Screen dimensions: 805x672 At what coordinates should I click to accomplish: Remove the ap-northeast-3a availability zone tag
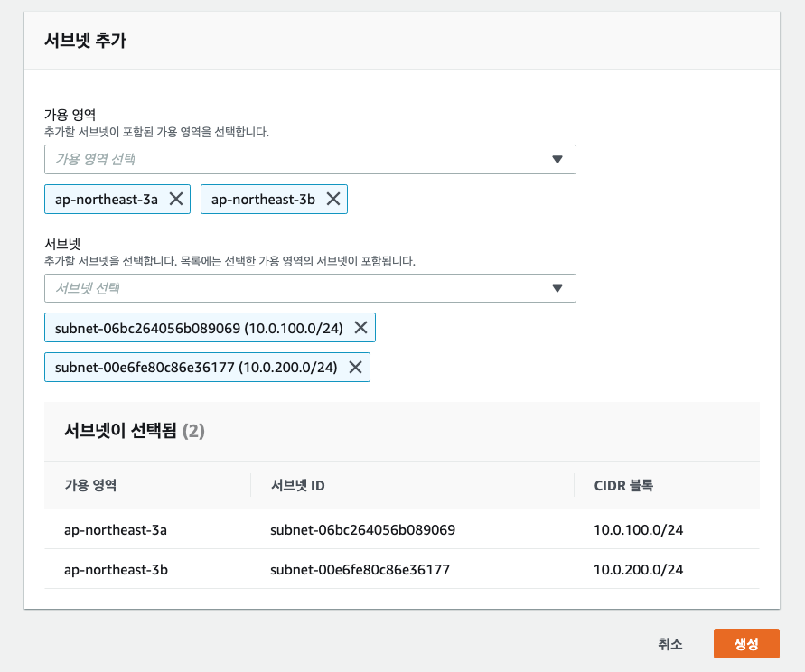click(x=176, y=200)
